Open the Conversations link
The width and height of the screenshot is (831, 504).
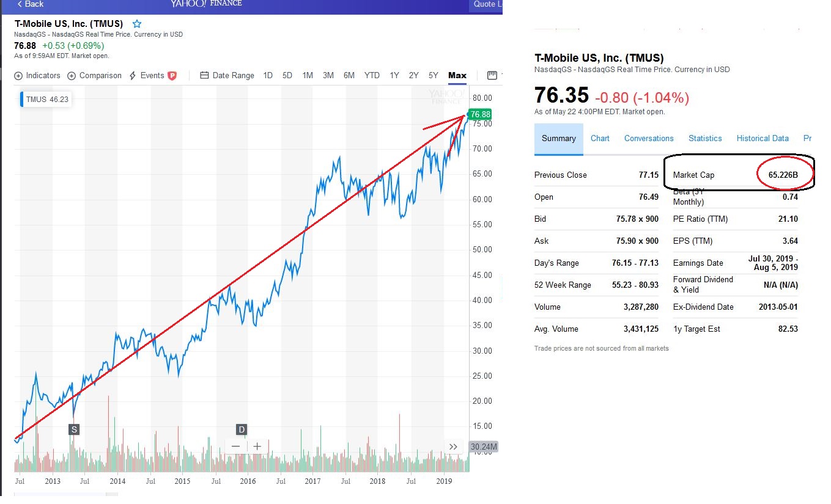649,139
